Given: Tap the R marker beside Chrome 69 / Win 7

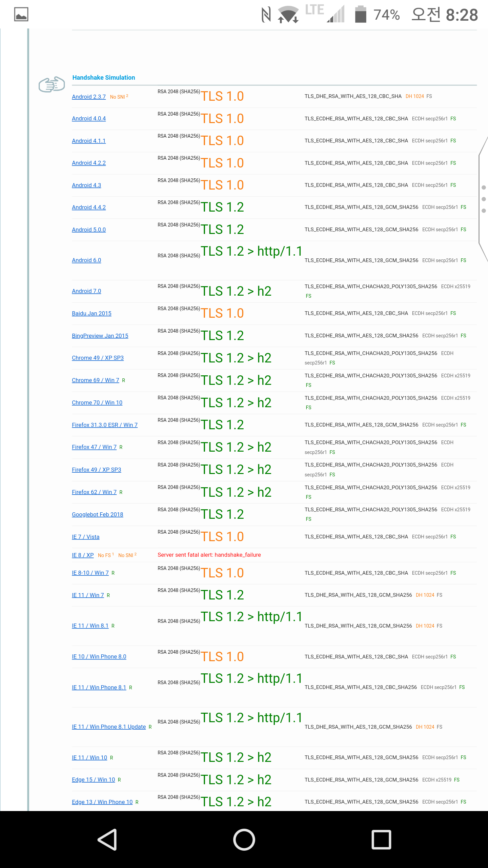Looking at the screenshot, I should (x=124, y=380).
